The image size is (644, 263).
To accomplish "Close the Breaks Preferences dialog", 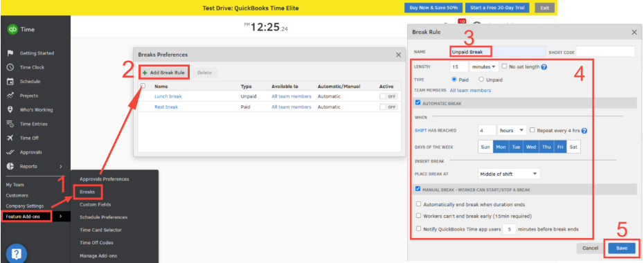I will click(398, 55).
